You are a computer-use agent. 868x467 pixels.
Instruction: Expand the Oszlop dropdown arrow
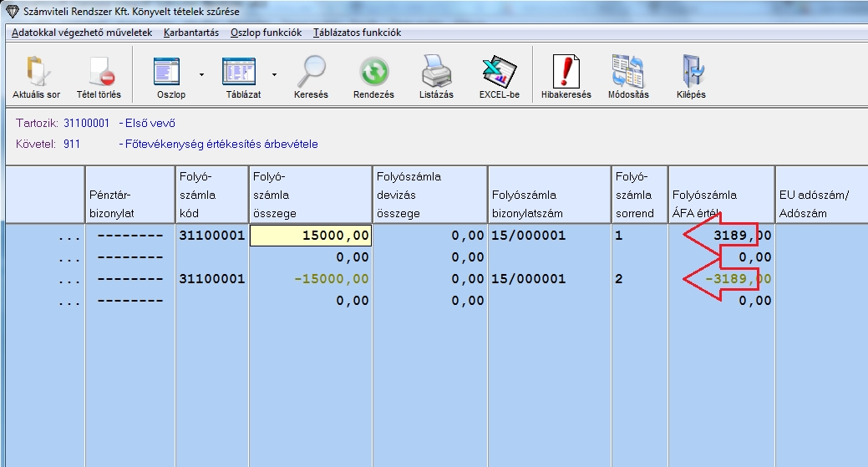tap(201, 74)
